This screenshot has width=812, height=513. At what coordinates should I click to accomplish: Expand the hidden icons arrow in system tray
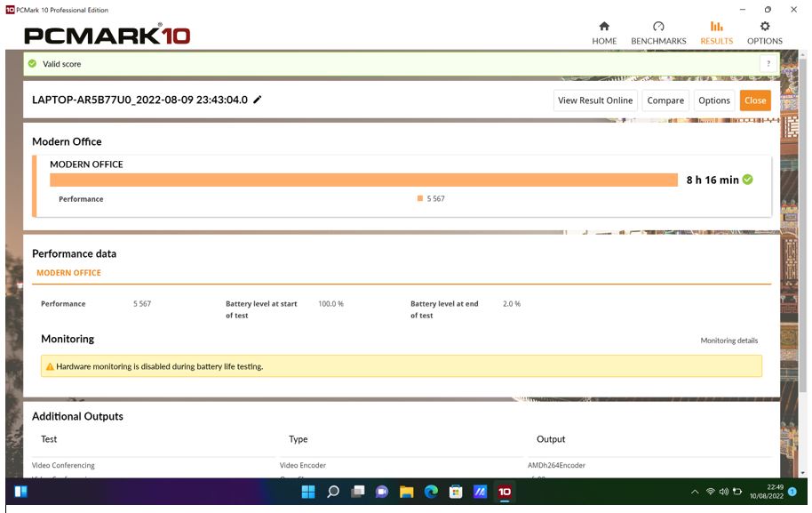point(695,491)
